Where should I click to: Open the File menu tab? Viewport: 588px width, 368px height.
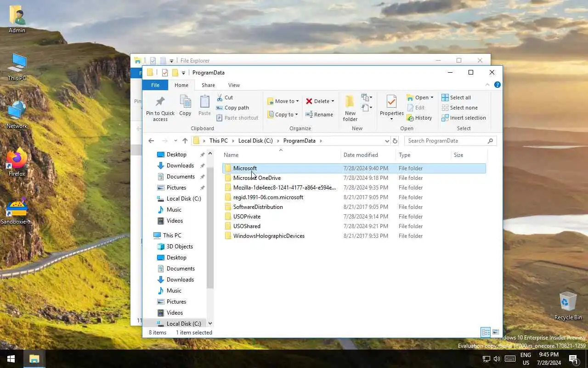[155, 85]
